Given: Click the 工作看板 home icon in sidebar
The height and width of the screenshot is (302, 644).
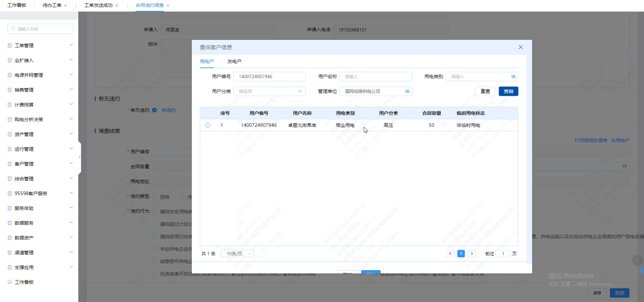Looking at the screenshot, I should point(10,282).
